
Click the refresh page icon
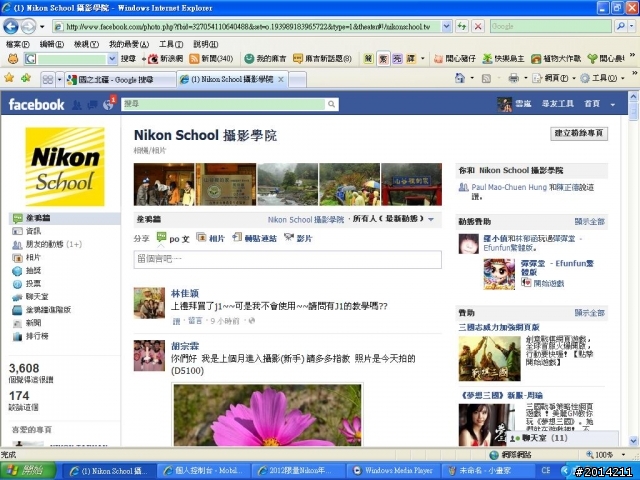[x=462, y=27]
